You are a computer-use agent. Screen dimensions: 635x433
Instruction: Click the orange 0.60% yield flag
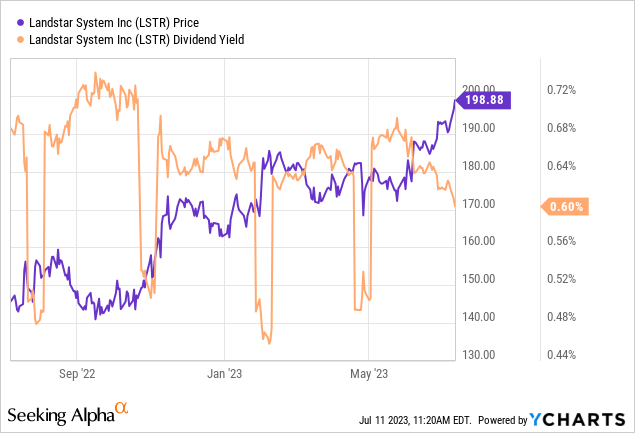click(567, 207)
